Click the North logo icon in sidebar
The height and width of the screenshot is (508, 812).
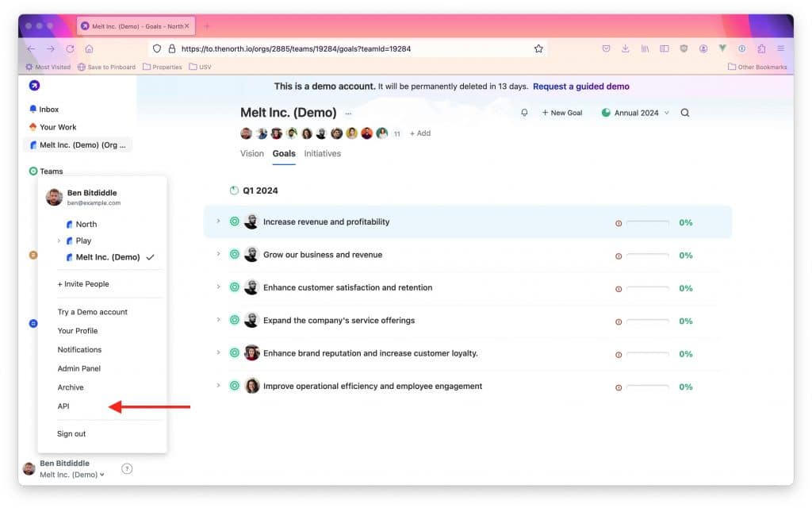coord(34,86)
